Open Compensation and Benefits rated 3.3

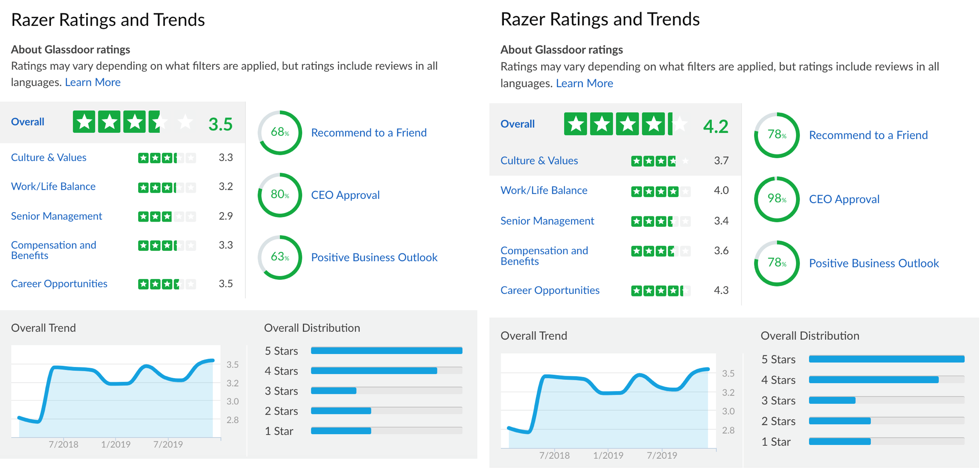(x=54, y=250)
